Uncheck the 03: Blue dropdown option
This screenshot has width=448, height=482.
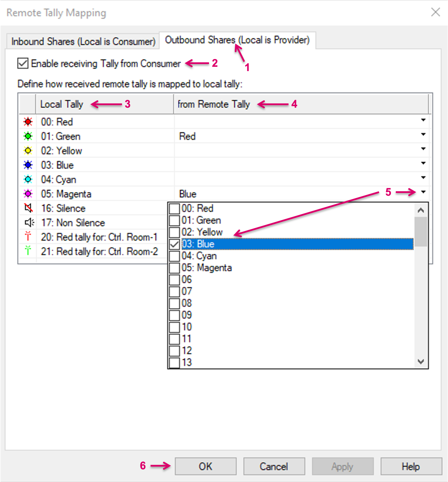coord(174,244)
